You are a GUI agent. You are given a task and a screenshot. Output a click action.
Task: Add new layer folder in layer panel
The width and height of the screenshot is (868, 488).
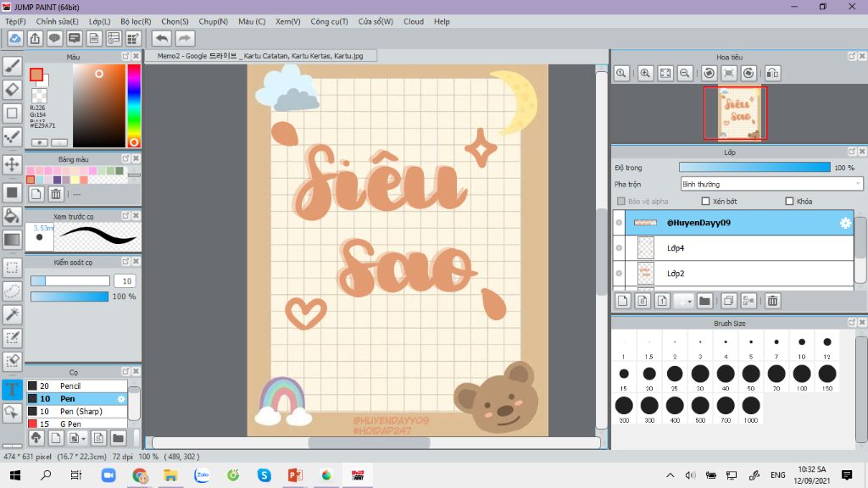704,301
